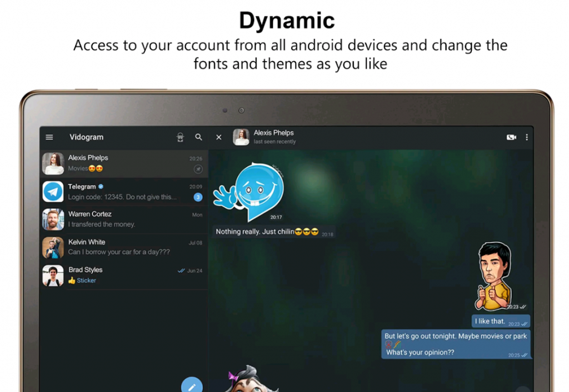Click 'last seen recently' status text
569x392 pixels.
click(274, 142)
